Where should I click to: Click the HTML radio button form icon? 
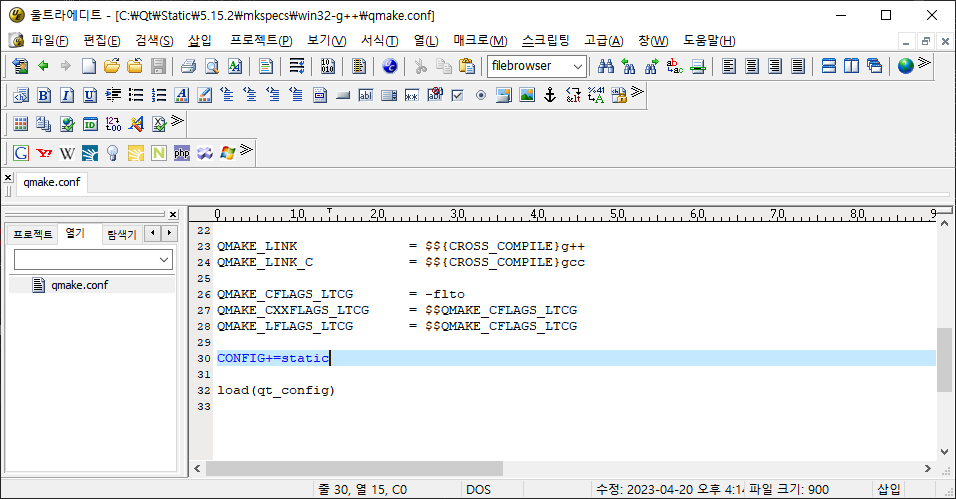point(480,95)
